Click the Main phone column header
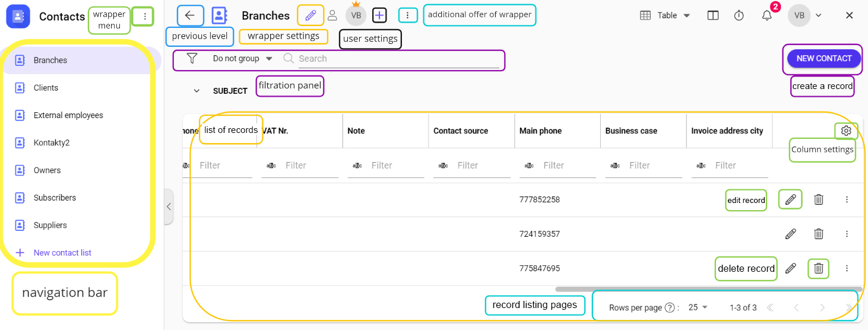 pos(540,131)
